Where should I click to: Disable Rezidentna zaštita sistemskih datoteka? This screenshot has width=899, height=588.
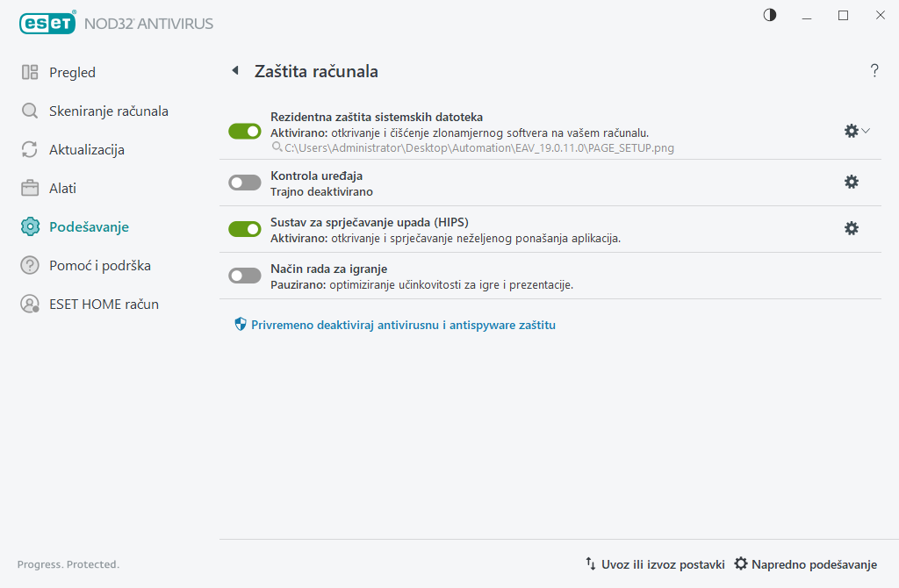pyautogui.click(x=244, y=131)
